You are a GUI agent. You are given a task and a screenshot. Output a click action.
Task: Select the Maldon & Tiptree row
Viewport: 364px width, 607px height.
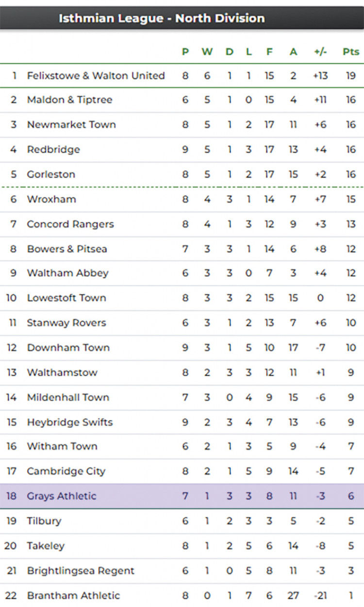[x=182, y=100]
